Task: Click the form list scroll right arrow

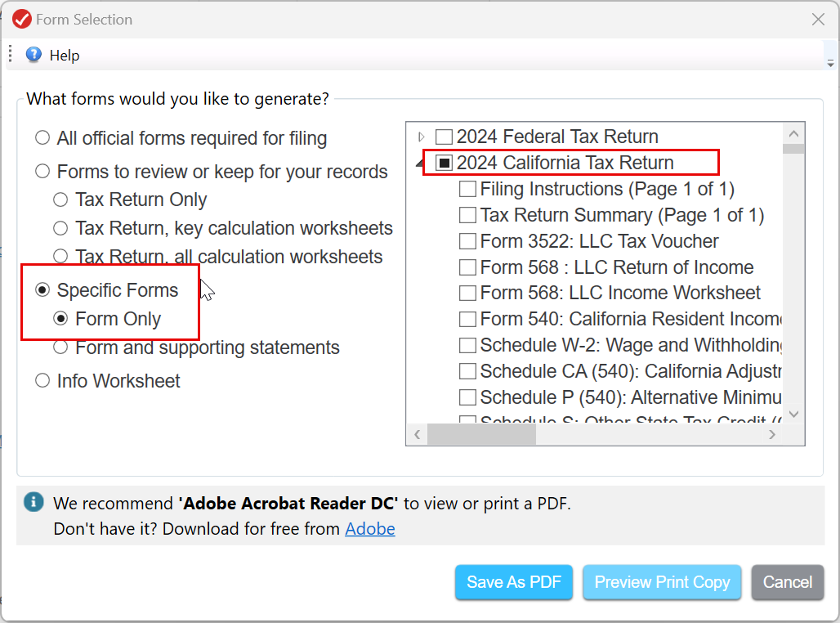Action: [x=772, y=434]
